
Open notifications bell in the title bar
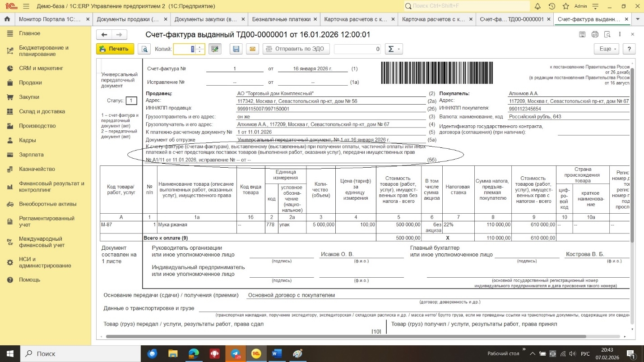pyautogui.click(x=537, y=6)
